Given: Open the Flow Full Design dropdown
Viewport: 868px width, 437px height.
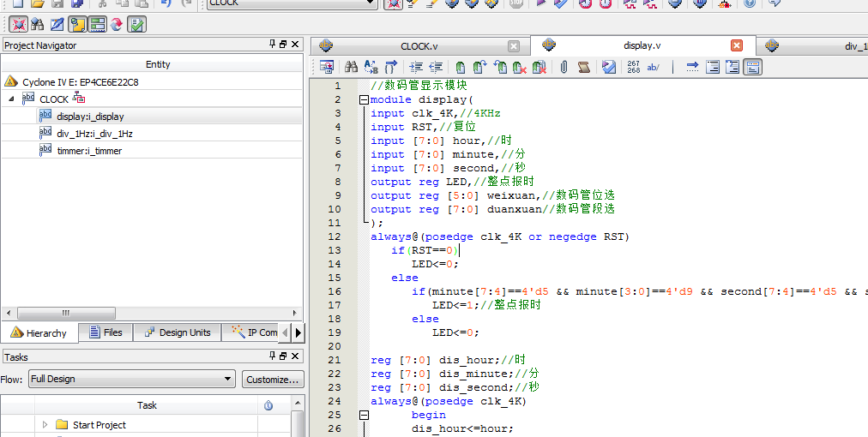Looking at the screenshot, I should point(132,379).
